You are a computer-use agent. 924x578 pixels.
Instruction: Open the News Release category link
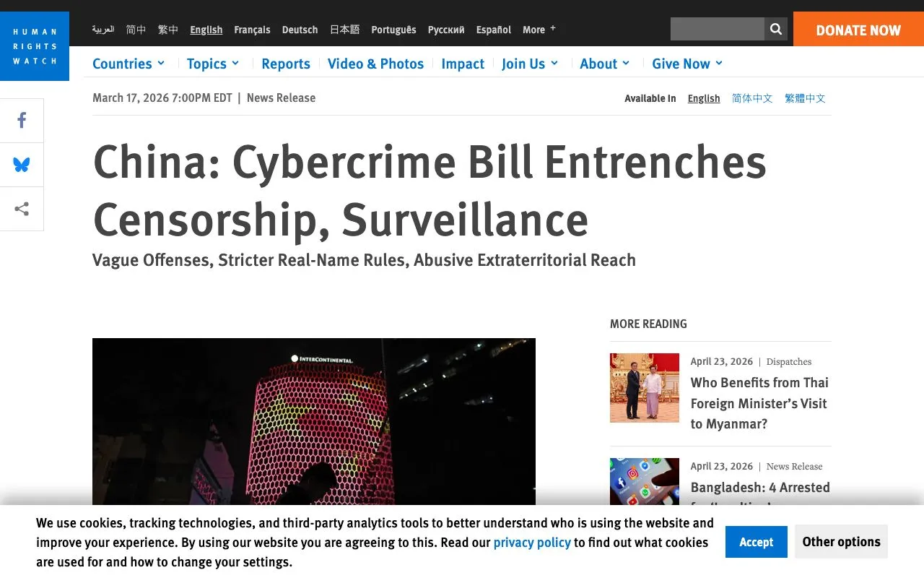(281, 98)
